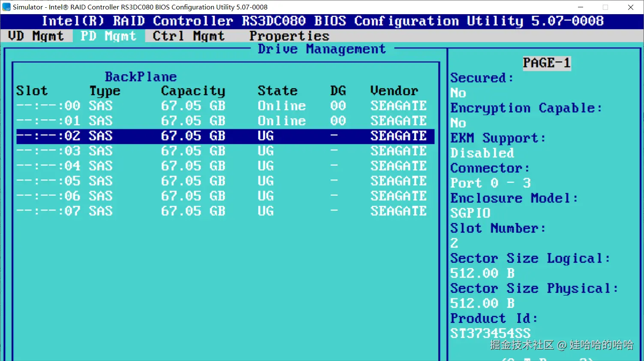Click the Online state of slot 01
This screenshot has width=644, height=361.
pyautogui.click(x=282, y=121)
